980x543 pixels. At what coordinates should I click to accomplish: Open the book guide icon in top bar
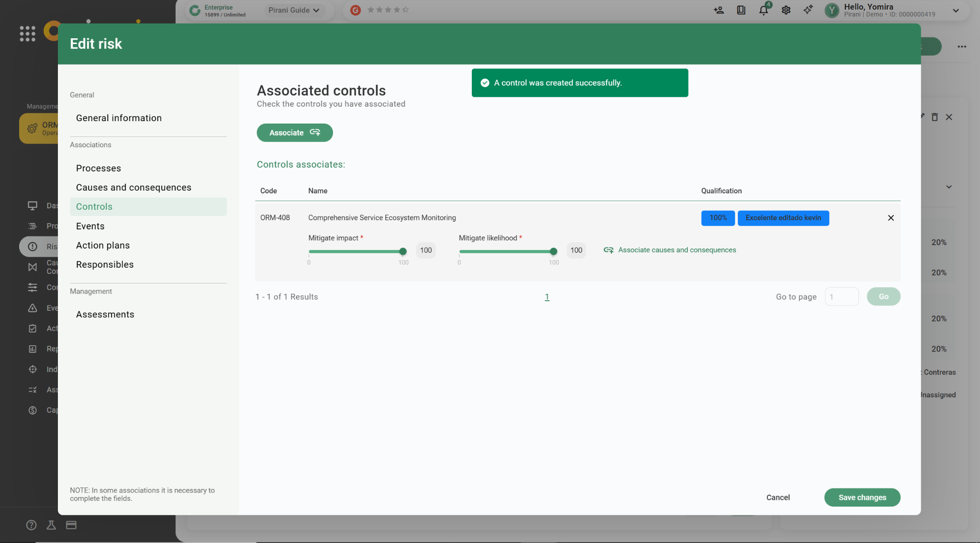(741, 10)
